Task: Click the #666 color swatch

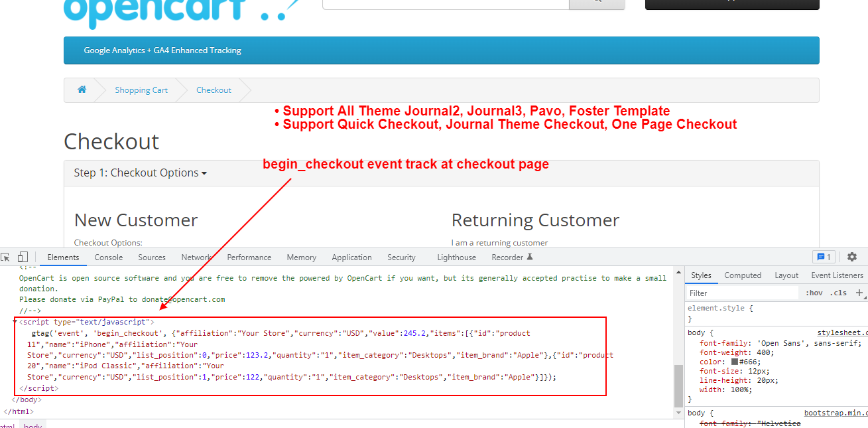Action: pos(735,362)
